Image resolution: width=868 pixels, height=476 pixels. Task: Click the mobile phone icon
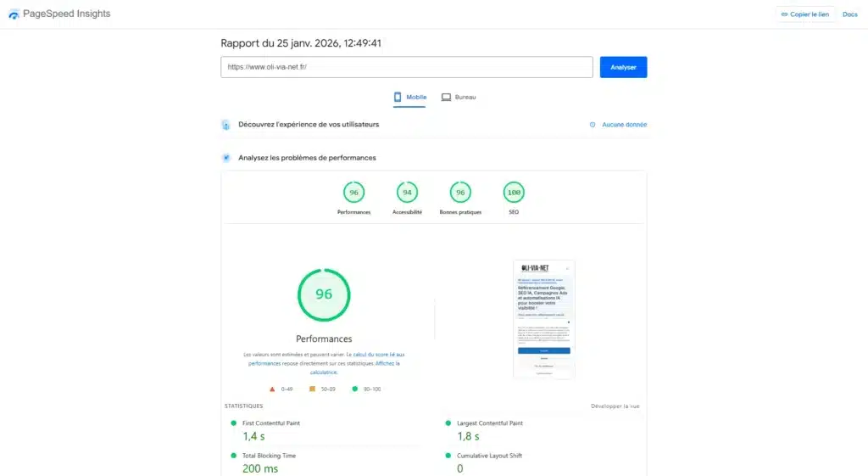[398, 97]
